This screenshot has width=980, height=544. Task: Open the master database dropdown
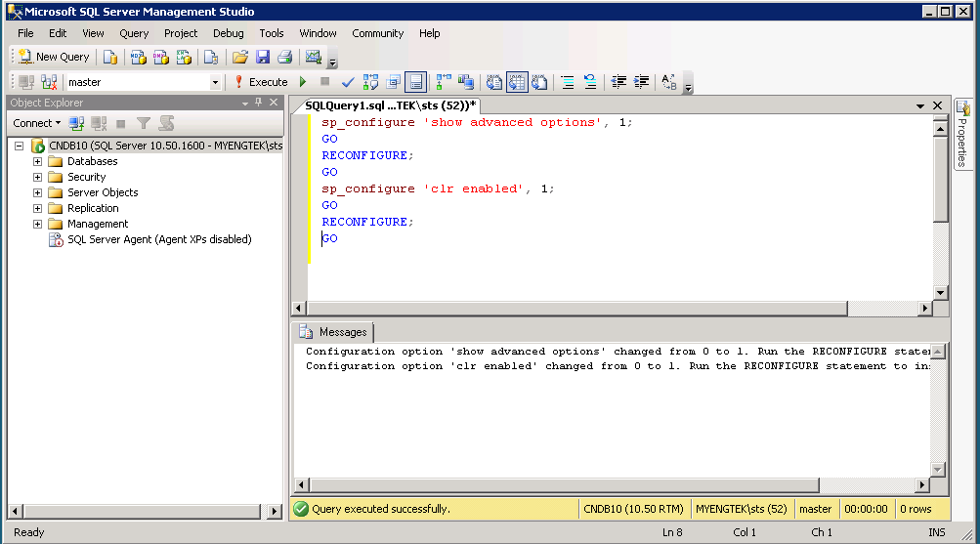215,82
